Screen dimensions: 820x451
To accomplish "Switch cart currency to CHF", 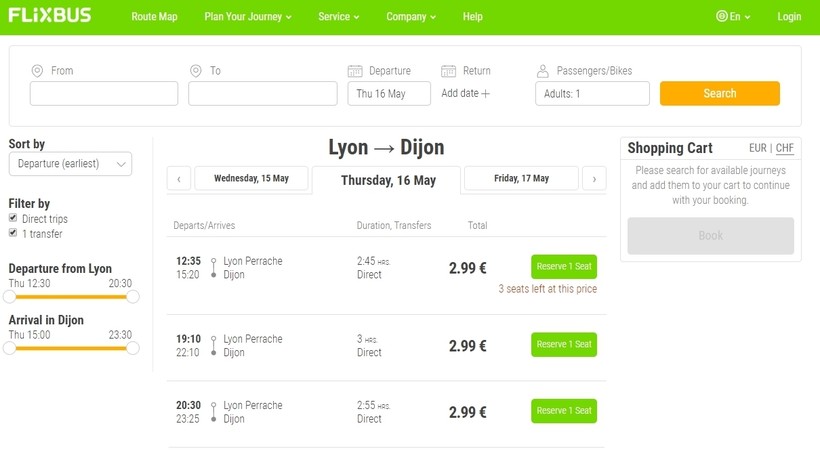I will [784, 148].
